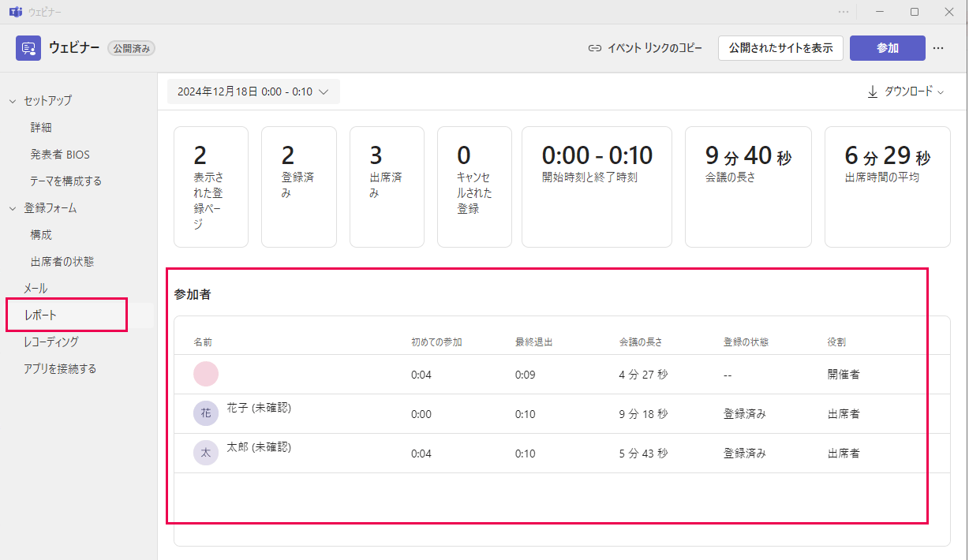Collapse the 登録フォーム section

(x=13, y=208)
